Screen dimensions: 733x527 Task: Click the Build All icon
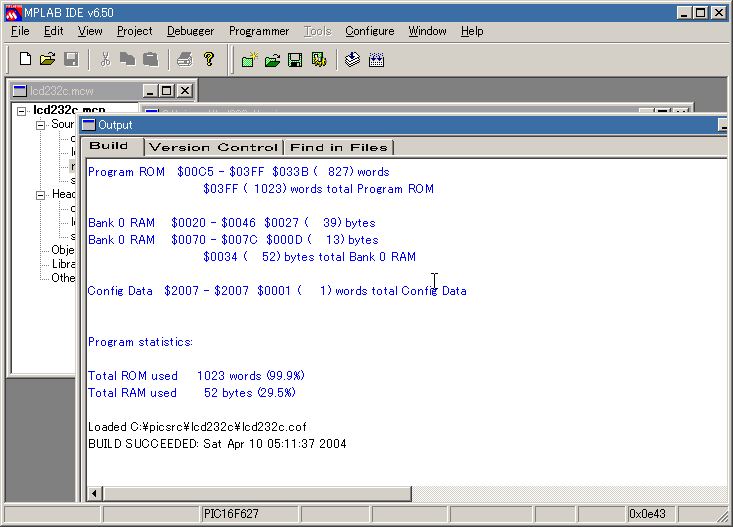[376, 60]
